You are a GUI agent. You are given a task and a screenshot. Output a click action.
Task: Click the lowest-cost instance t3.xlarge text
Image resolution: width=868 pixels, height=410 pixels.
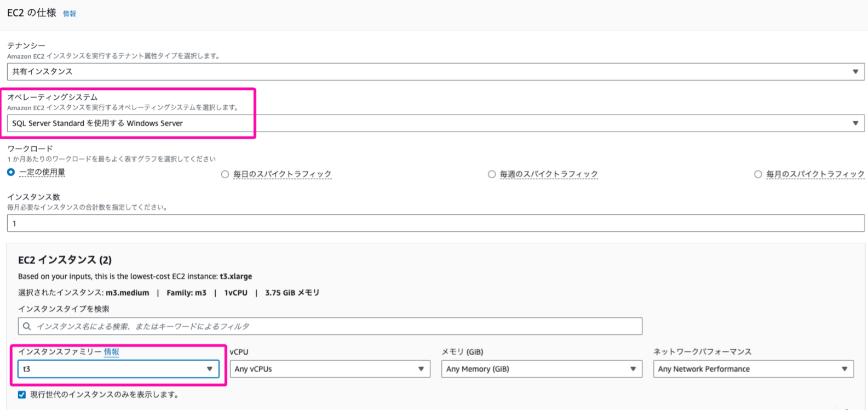coord(236,276)
